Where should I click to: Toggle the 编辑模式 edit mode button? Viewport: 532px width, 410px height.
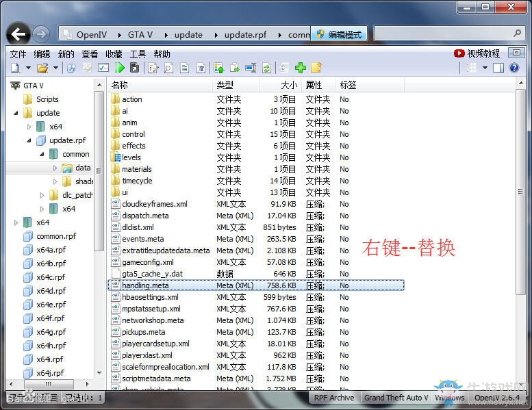pyautogui.click(x=340, y=34)
